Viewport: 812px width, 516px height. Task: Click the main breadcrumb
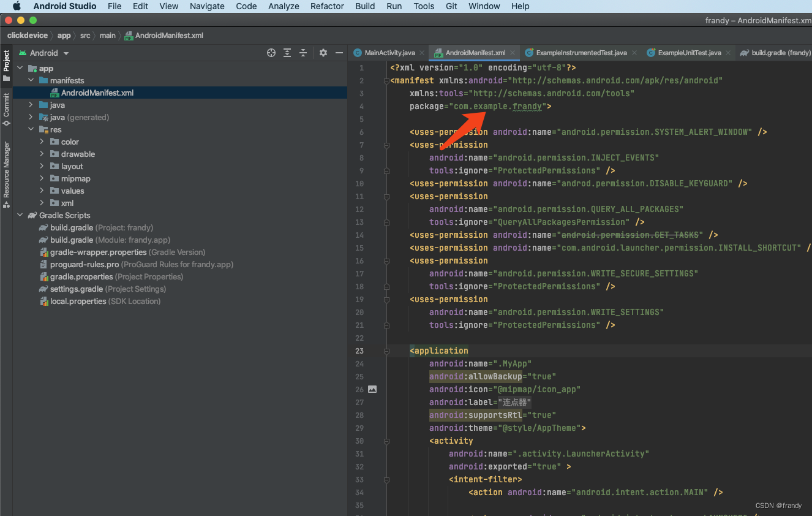pos(108,36)
